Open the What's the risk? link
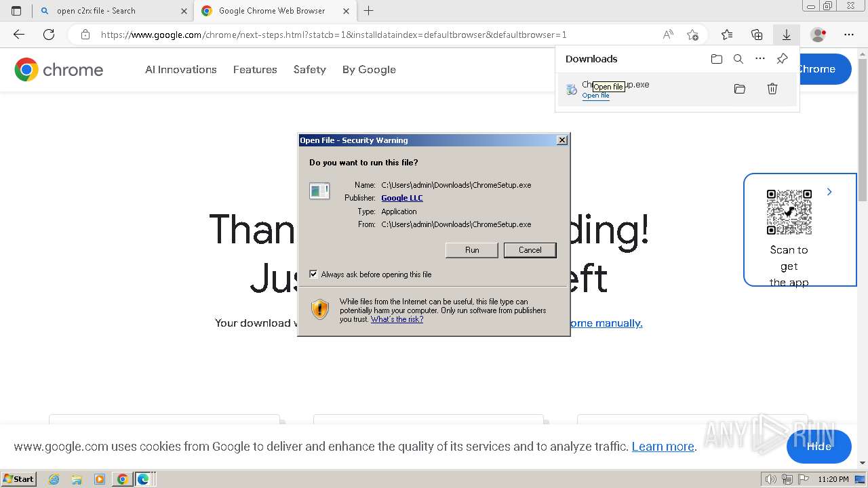868x488 pixels. point(397,319)
